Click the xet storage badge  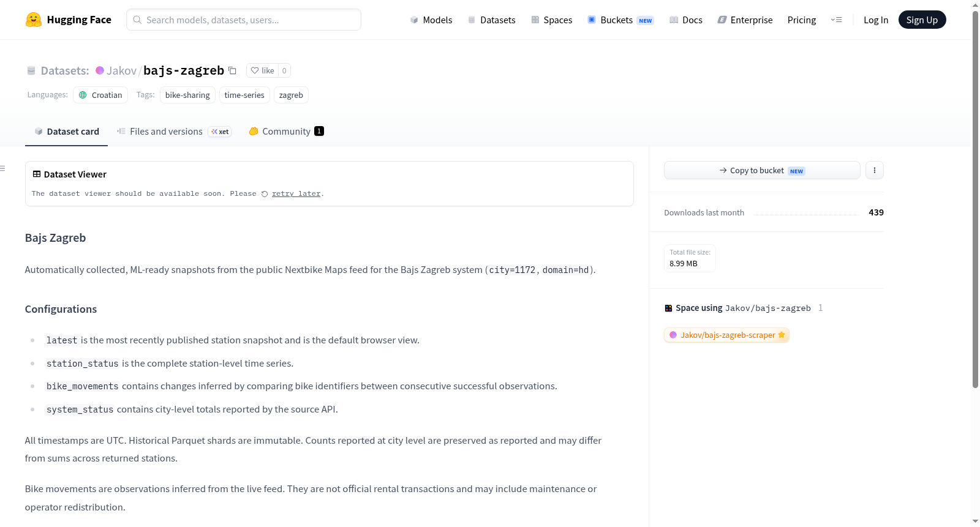[x=220, y=132]
